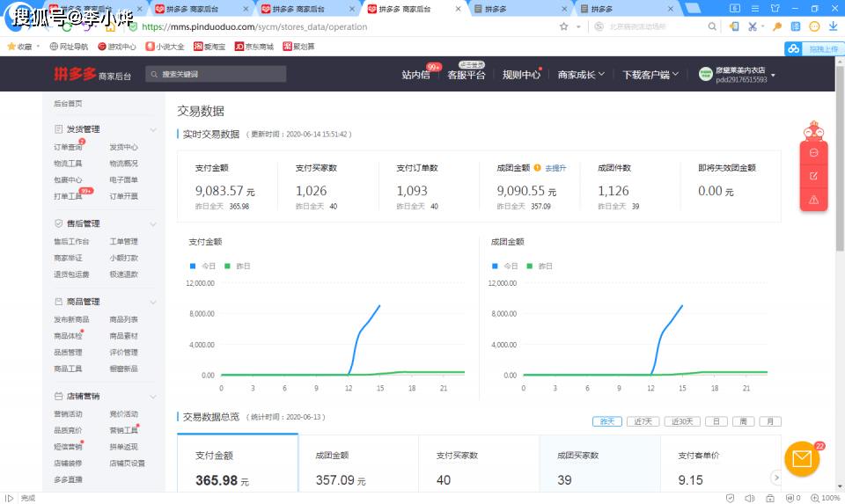This screenshot has width=845, height=504.
Task: Open the 商家成长 dropdown
Action: coord(581,75)
